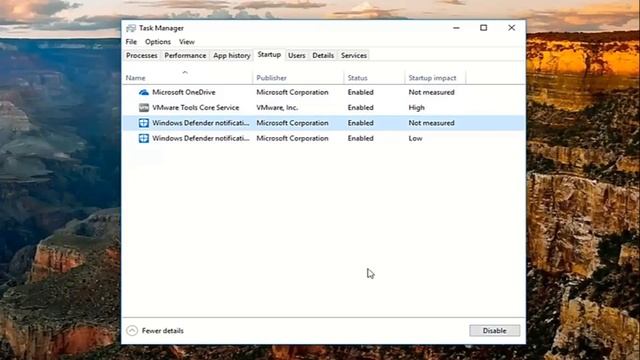Collapse view with Fewer details arrow
This screenshot has height=360, width=640.
132,331
